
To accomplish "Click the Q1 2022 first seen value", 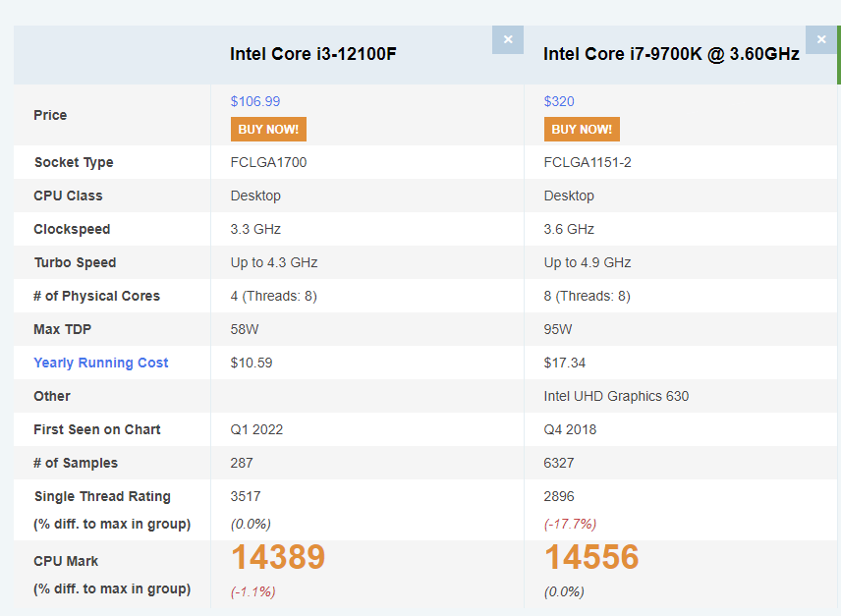I will coord(256,429).
